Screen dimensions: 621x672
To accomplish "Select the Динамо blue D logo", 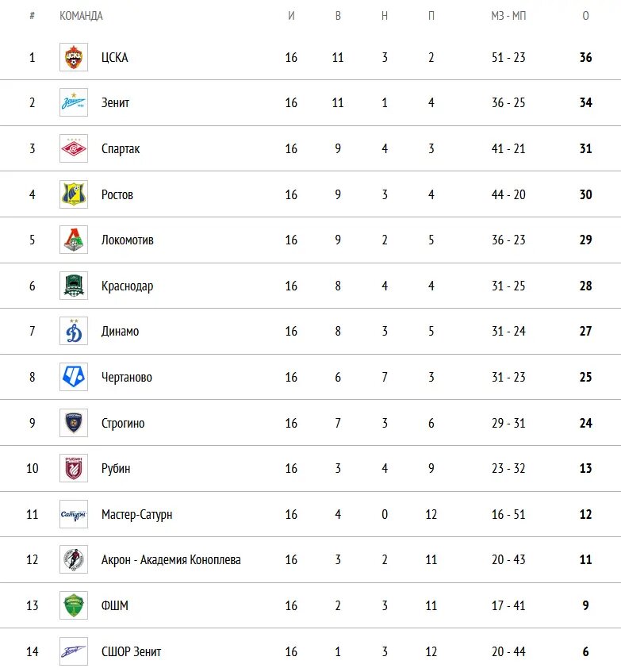I will click(74, 331).
